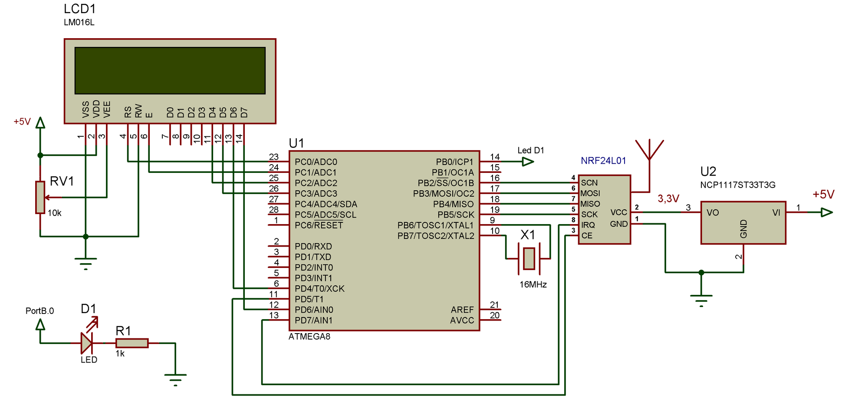Click the 16MHz crystal value label

pyautogui.click(x=533, y=285)
